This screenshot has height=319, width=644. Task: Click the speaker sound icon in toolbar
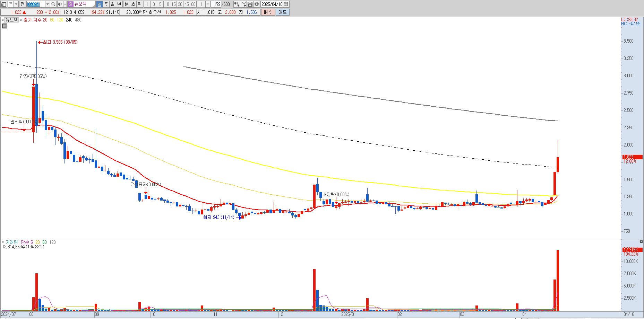60,4
